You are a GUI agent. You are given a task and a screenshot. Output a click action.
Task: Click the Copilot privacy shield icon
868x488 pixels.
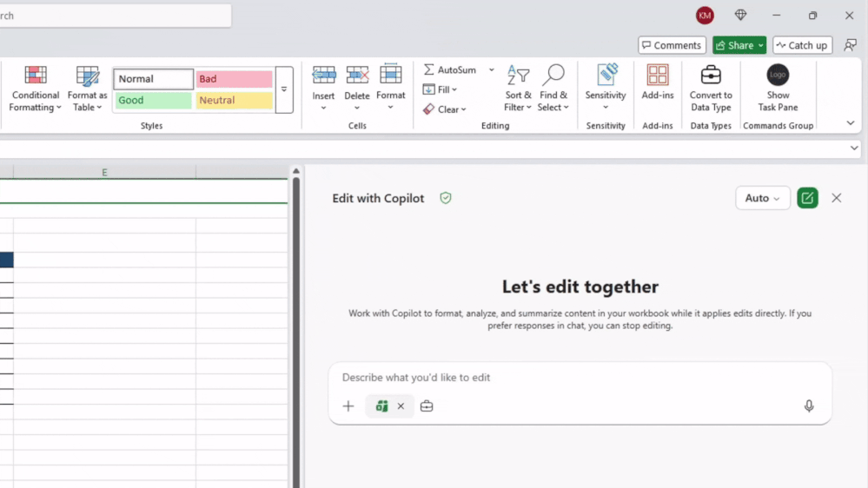(446, 198)
